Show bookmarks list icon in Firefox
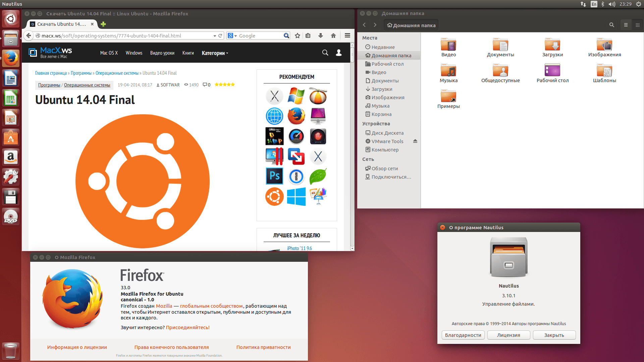This screenshot has height=362, width=644. coord(308,36)
